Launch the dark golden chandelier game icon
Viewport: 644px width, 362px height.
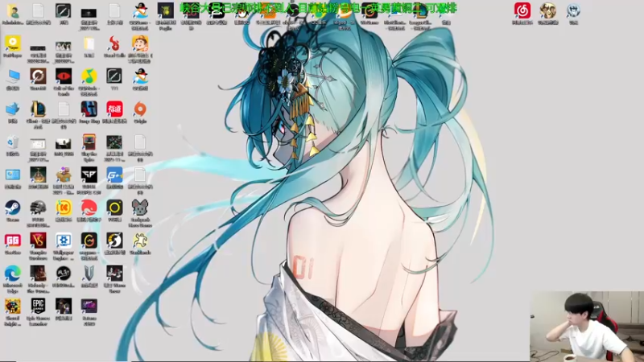pos(38,175)
